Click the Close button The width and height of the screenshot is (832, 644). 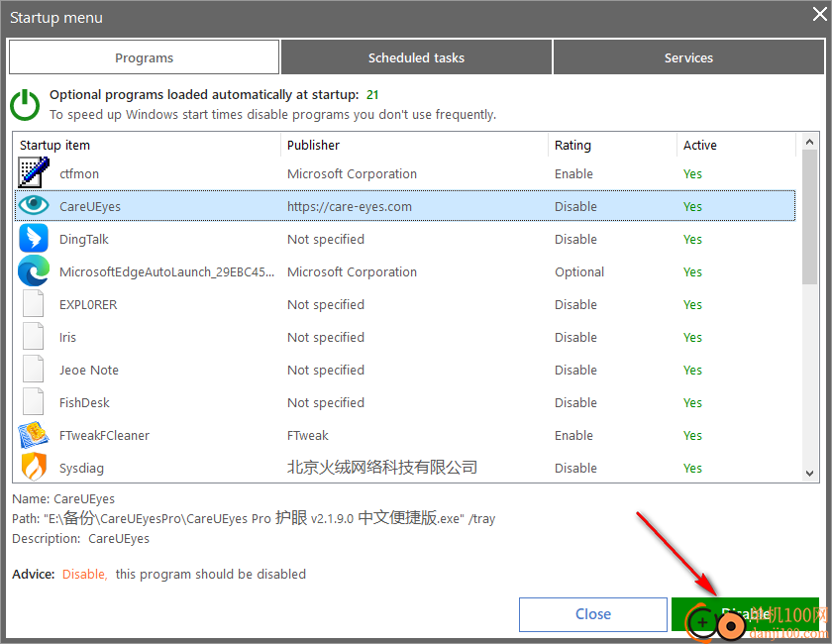[592, 614]
